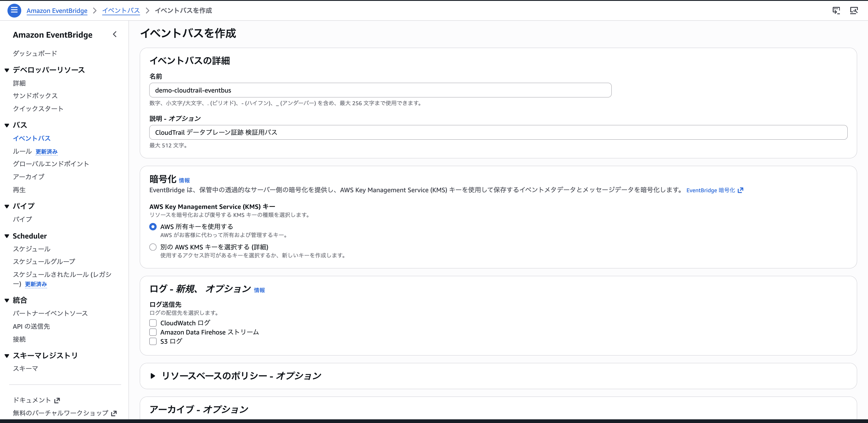The image size is (868, 423).
Task: Click the first top-right screen icon
Action: (x=836, y=10)
